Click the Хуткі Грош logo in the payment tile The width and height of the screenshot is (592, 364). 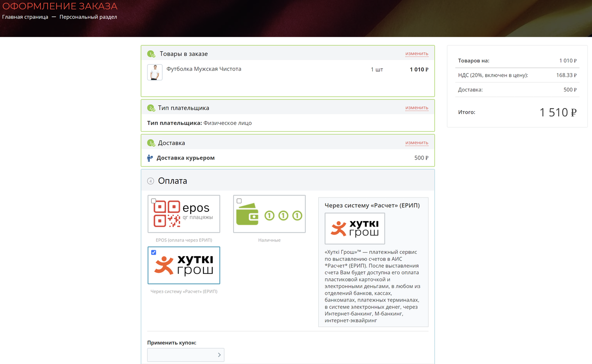click(x=184, y=265)
